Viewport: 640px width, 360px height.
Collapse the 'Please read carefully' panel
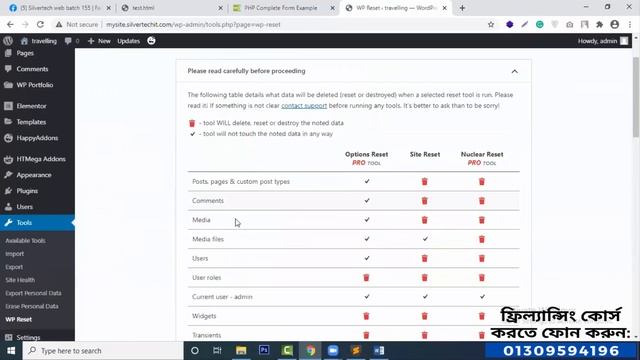[515, 71]
